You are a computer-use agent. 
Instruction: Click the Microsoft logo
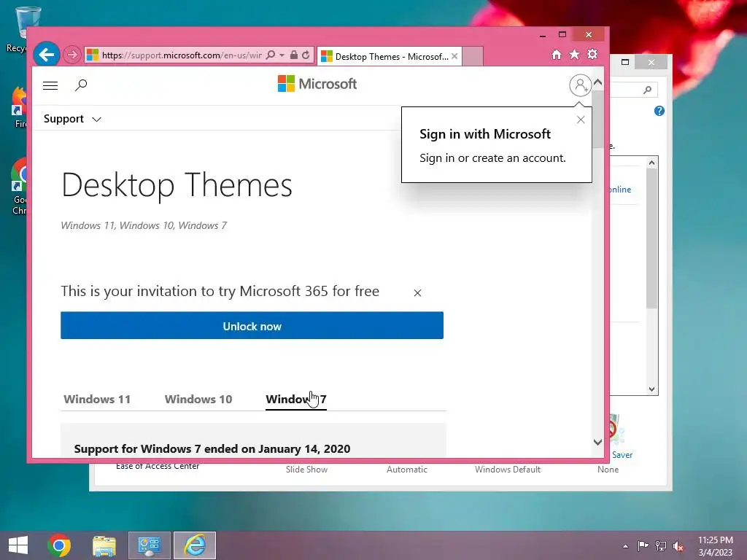click(x=317, y=84)
